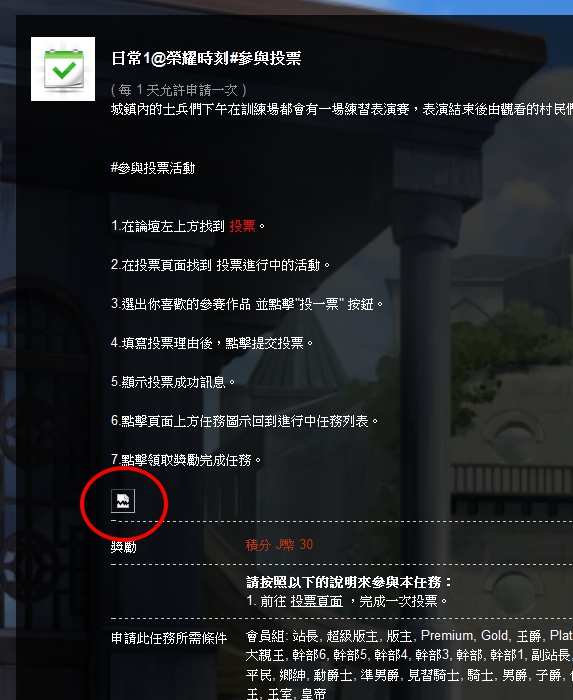Click the green calendar checkmark task icon
573x700 pixels.
click(x=63, y=69)
